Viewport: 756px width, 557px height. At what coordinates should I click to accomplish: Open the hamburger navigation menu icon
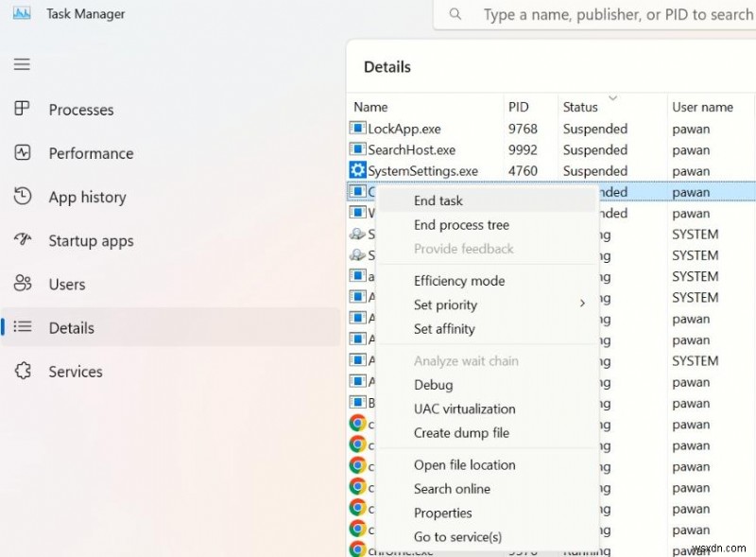tap(22, 64)
